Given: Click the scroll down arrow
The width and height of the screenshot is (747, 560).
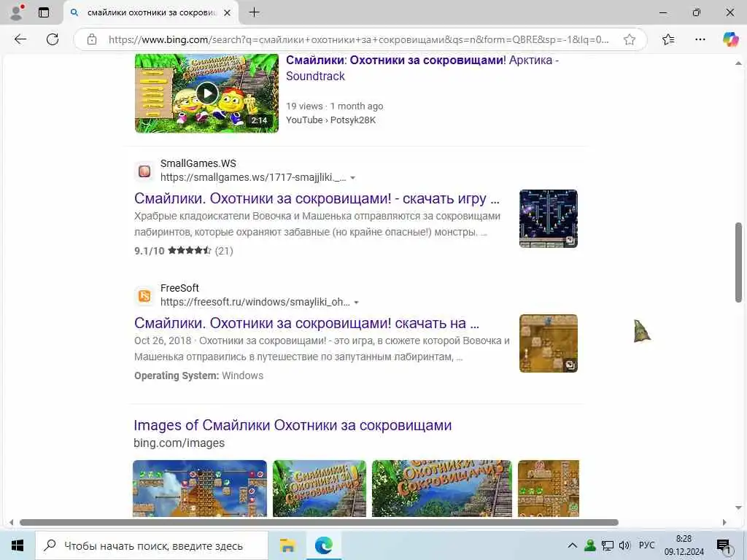Looking at the screenshot, I should tap(738, 508).
